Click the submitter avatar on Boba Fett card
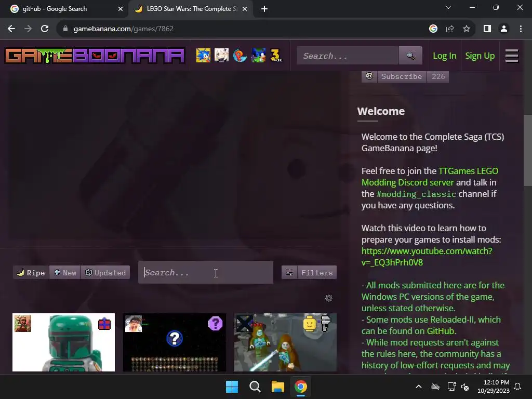This screenshot has height=399, width=532. click(23, 323)
